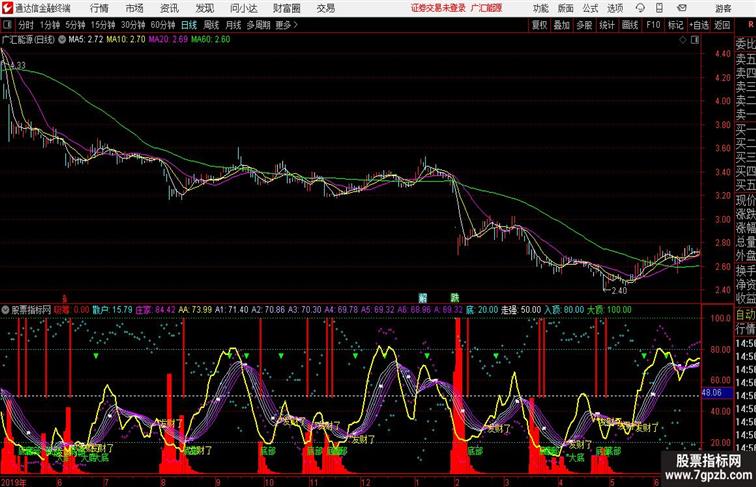Screen dimensions: 756x487
Task: Click the 返回 back button
Action: 722,25
